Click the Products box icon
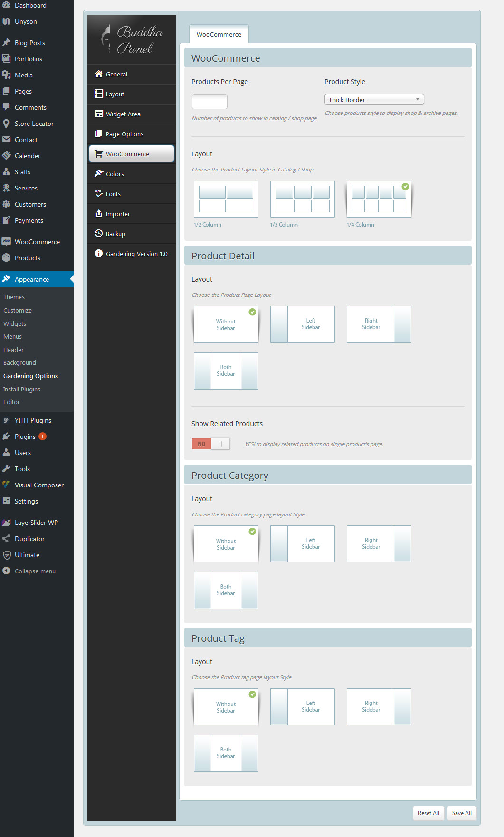Viewport: 504px width, 837px height. 6,258
